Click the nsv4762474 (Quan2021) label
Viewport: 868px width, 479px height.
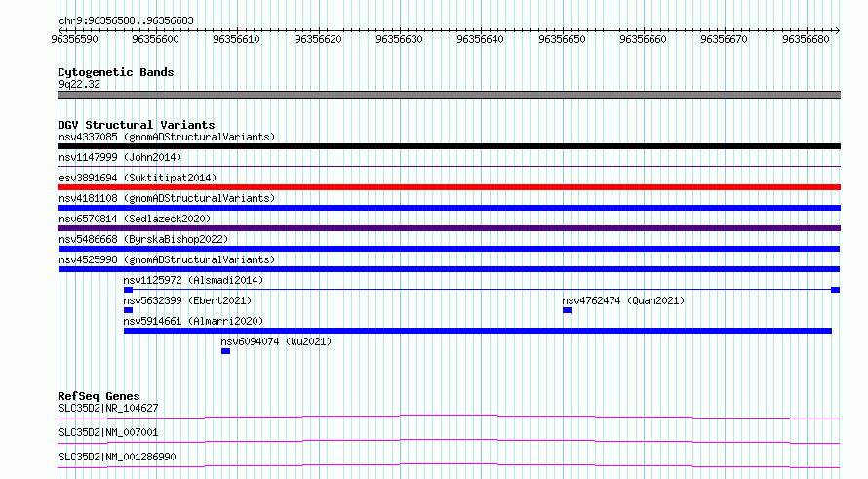coord(623,300)
